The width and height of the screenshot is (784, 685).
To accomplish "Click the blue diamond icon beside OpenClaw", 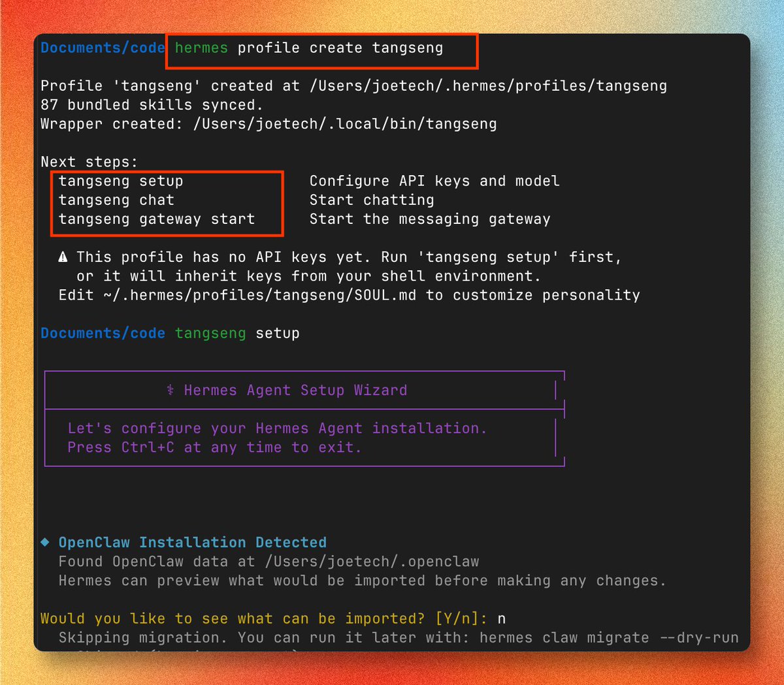I will [x=45, y=543].
